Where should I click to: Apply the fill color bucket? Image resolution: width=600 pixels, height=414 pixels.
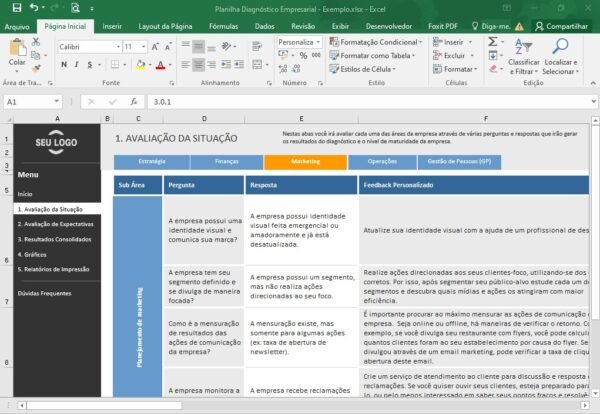point(140,65)
